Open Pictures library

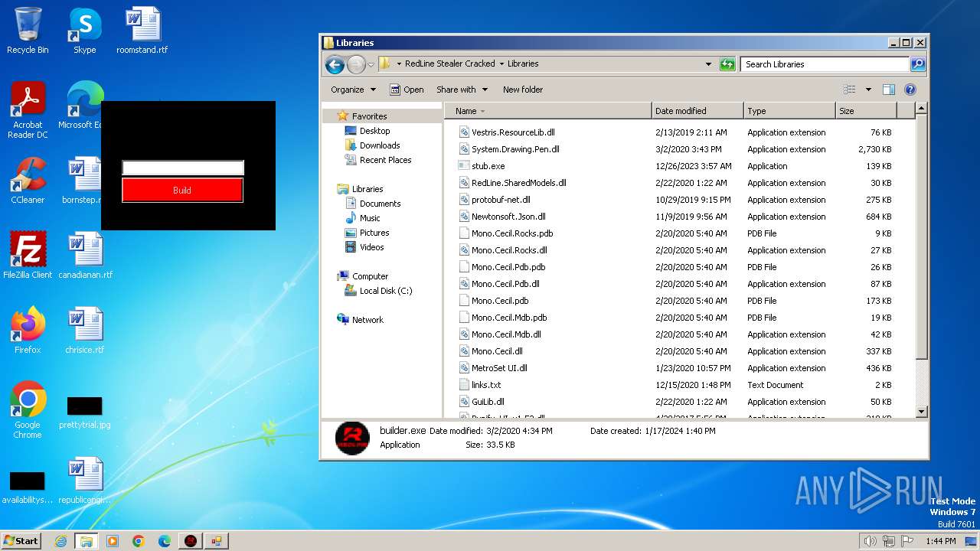point(374,233)
